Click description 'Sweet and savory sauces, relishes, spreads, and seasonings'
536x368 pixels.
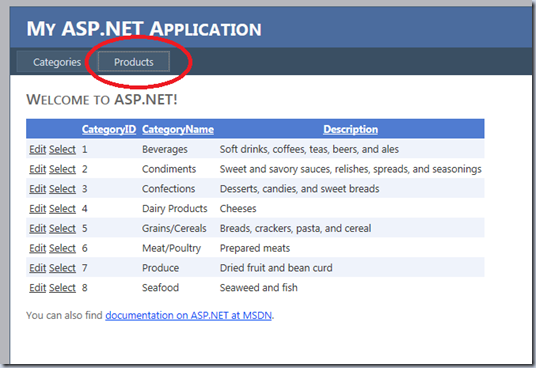click(351, 169)
